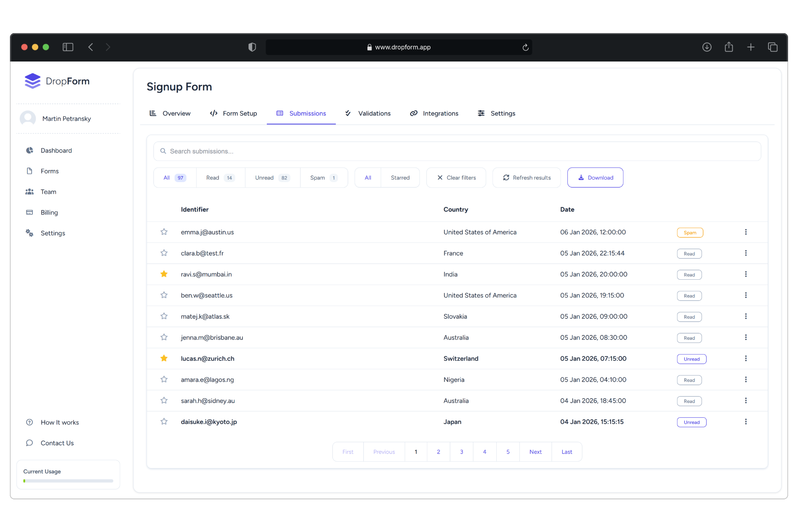Open actions menu for sarah.h@sidney.au row
Screen dimensions: 798x532
[746, 400]
